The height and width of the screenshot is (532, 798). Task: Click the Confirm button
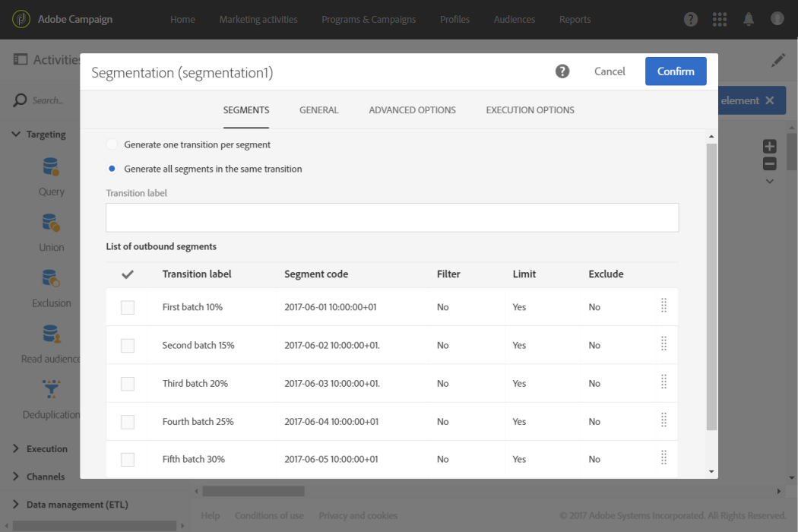tap(676, 71)
